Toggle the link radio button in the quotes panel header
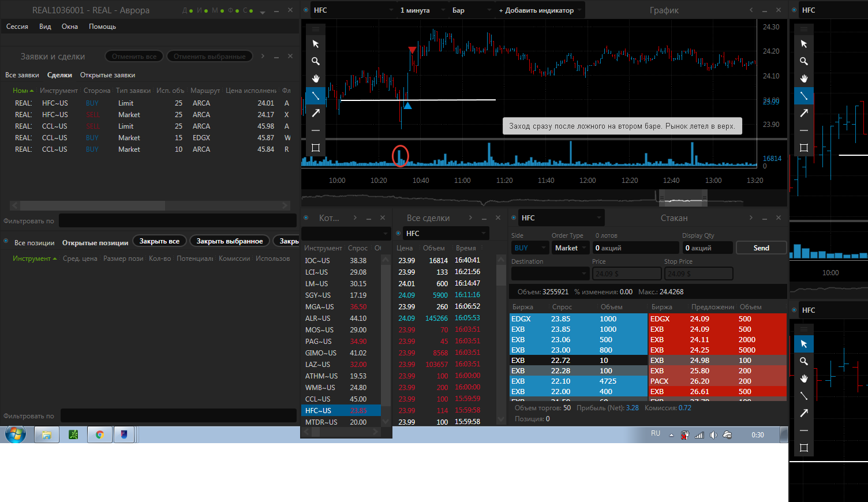 [x=306, y=218]
